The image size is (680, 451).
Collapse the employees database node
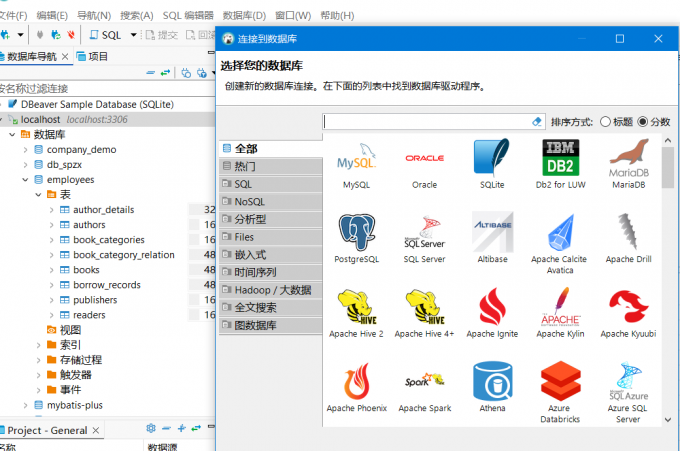pyautogui.click(x=25, y=180)
